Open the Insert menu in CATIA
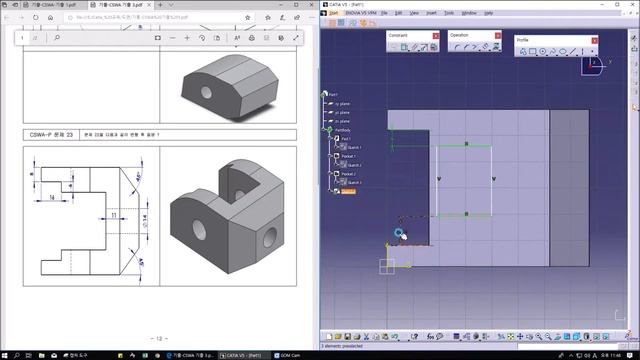 [x=431, y=13]
